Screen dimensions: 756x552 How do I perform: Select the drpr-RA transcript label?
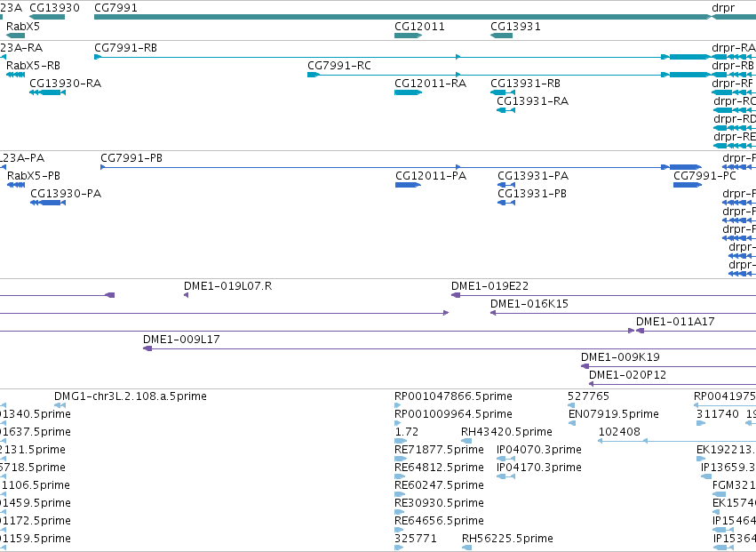point(733,48)
